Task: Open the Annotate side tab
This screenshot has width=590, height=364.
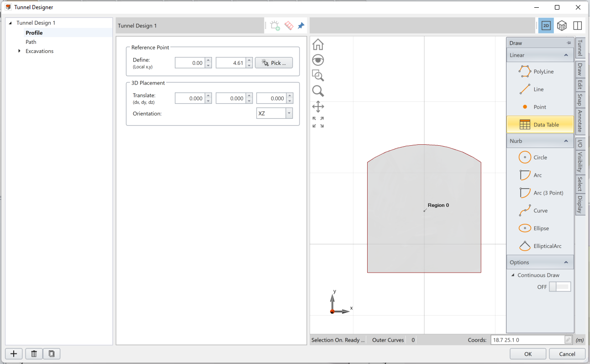Action: click(580, 121)
